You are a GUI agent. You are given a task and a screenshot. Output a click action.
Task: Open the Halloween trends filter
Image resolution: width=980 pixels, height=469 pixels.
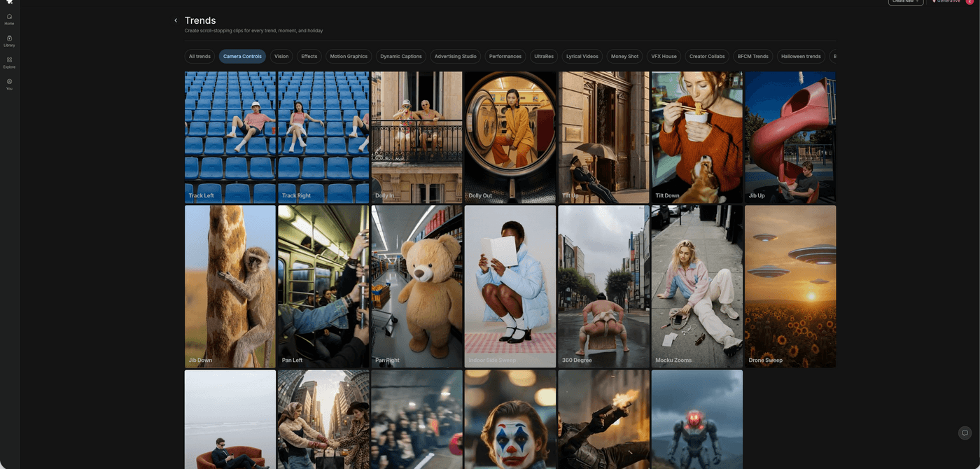[x=801, y=56]
